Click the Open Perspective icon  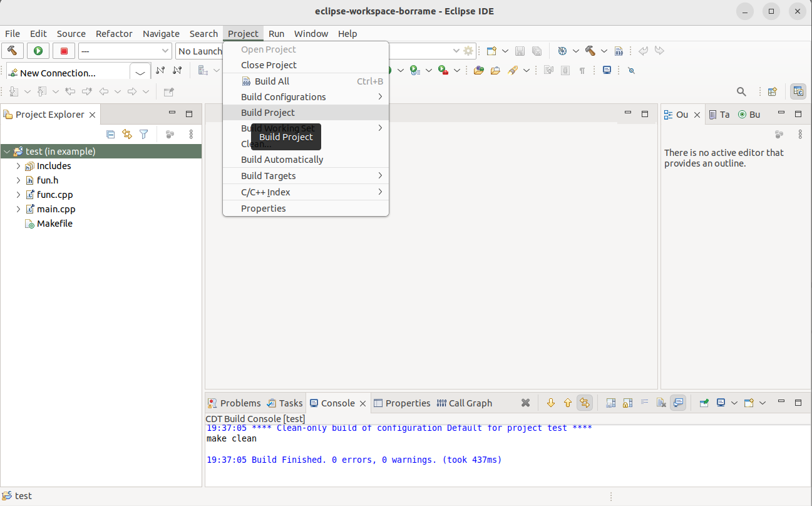773,91
